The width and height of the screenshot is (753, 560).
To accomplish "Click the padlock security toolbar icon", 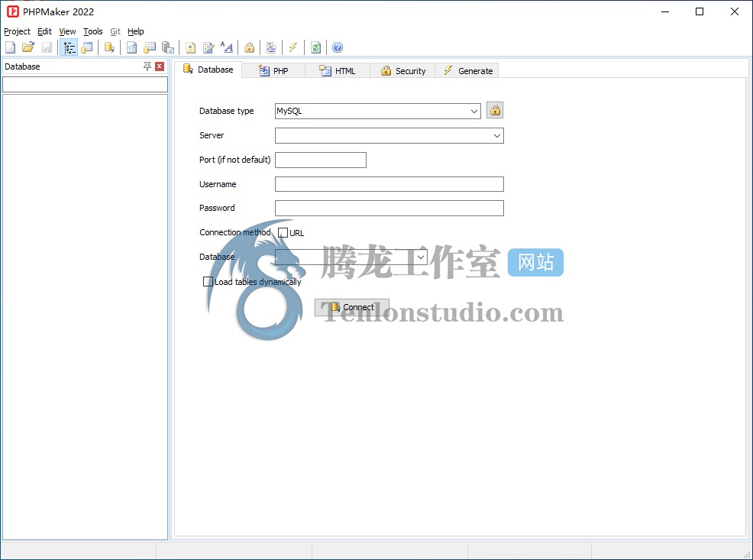I will [x=249, y=47].
